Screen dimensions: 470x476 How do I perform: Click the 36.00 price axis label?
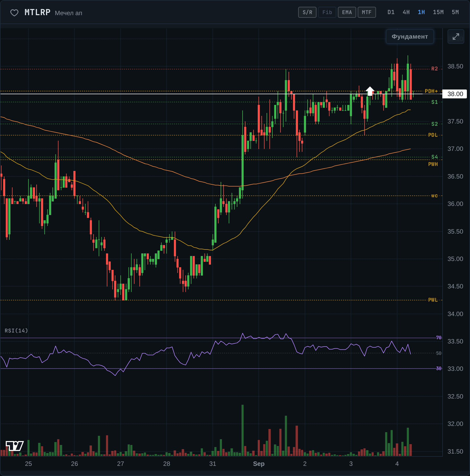click(455, 204)
